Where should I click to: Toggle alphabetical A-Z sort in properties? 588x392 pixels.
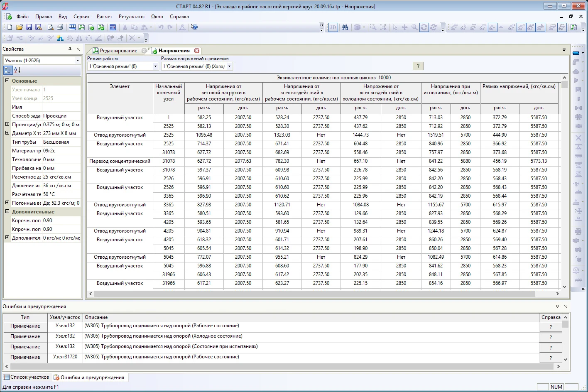point(17,70)
